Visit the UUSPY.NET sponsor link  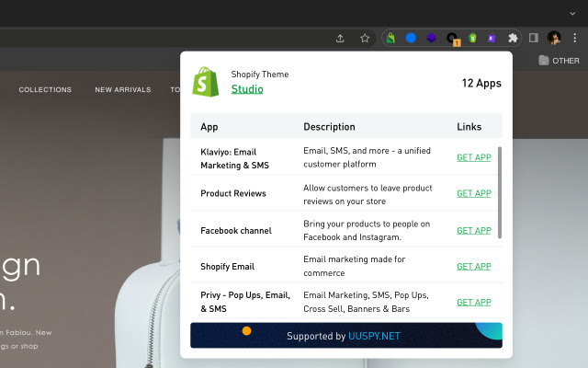374,336
